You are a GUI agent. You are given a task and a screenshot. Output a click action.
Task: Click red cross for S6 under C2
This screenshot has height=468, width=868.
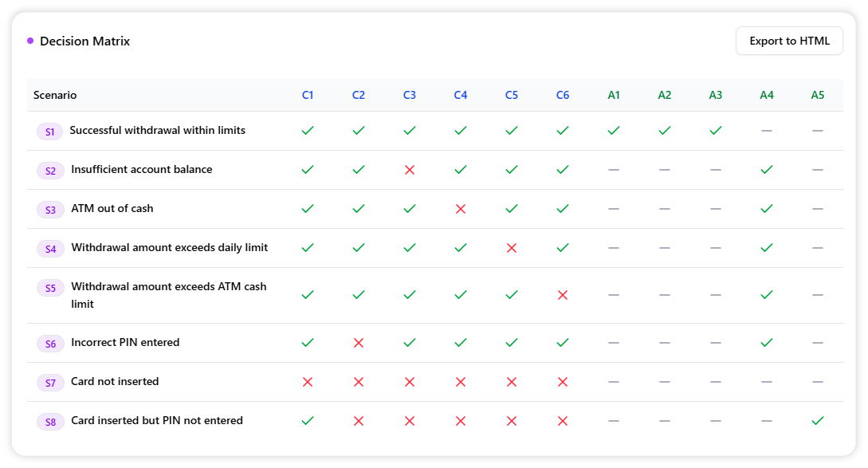(359, 343)
